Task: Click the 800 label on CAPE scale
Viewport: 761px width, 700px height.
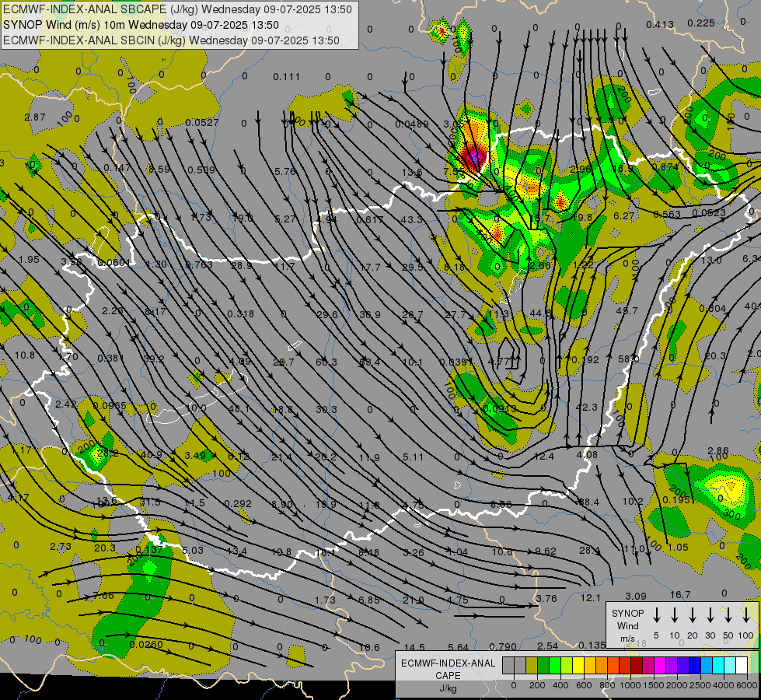Action: [607, 685]
